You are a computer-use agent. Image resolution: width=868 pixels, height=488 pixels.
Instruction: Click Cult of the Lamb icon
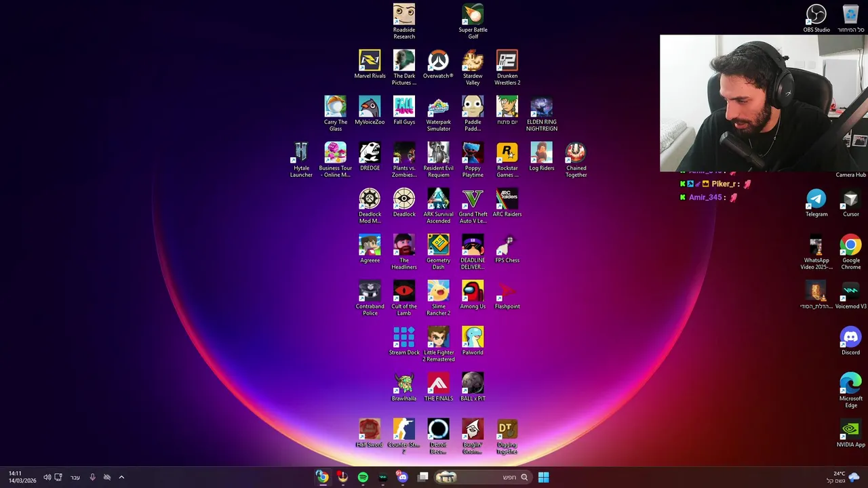pos(404,298)
